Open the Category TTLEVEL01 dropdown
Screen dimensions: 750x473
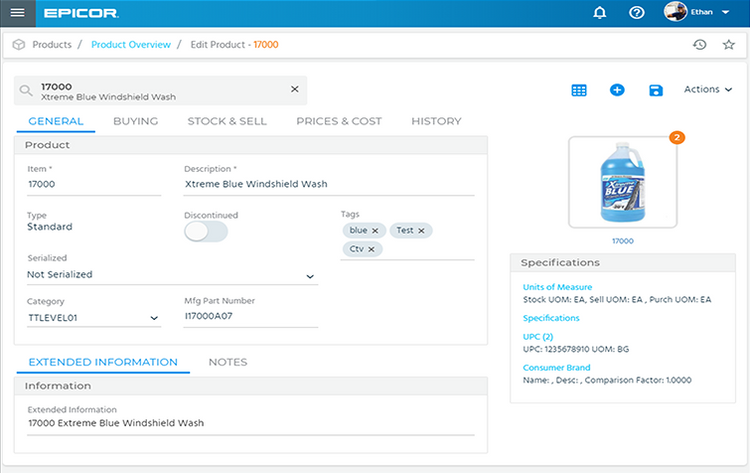pyautogui.click(x=94, y=318)
